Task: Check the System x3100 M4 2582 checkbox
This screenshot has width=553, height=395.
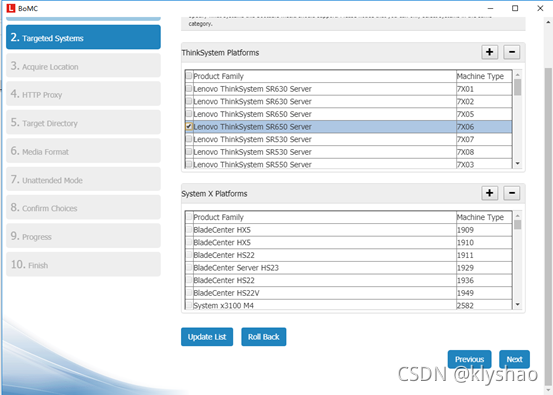Action: (x=189, y=305)
